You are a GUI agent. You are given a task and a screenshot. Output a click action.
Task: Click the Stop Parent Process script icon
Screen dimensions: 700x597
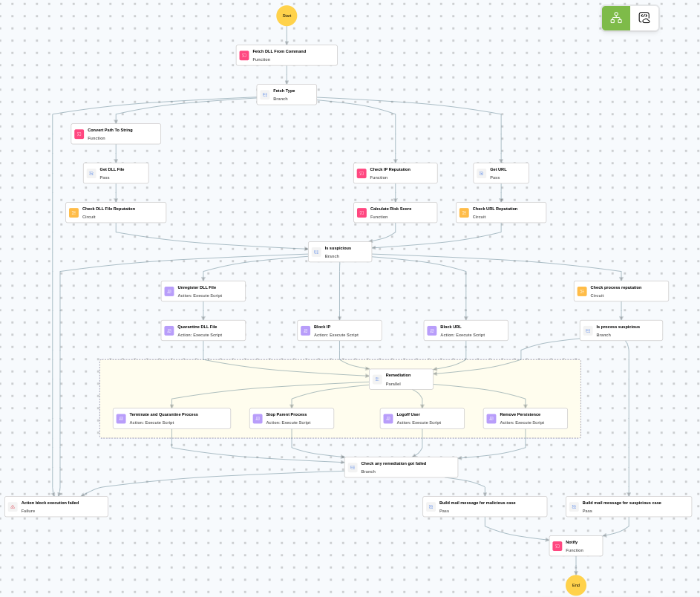coord(258,418)
